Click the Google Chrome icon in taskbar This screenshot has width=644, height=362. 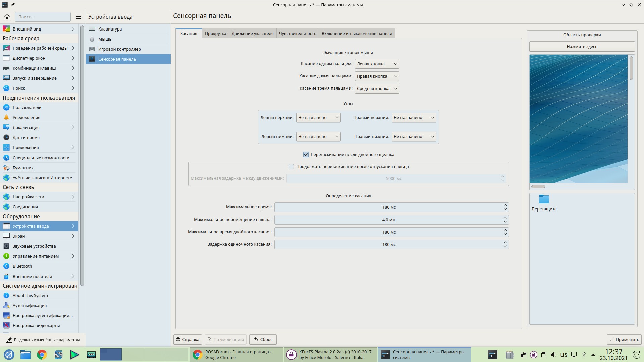[x=42, y=355]
